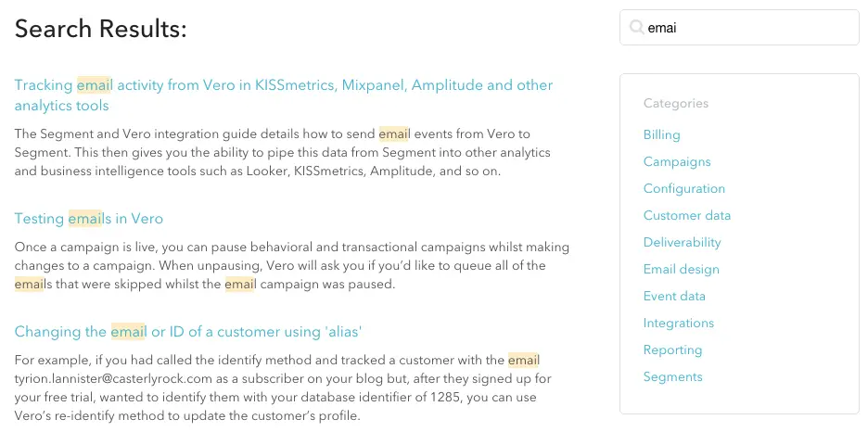Open the 'Testing emails in Vero' result
The image size is (868, 432).
tap(89, 219)
